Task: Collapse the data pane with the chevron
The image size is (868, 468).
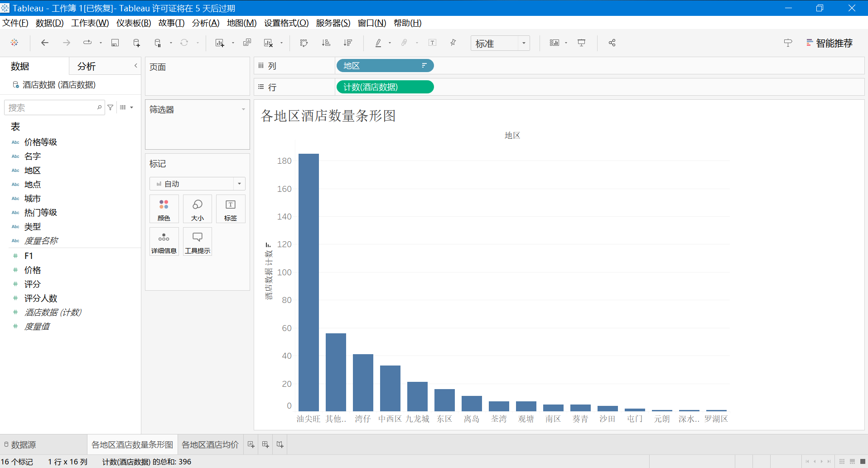Action: pos(135,66)
